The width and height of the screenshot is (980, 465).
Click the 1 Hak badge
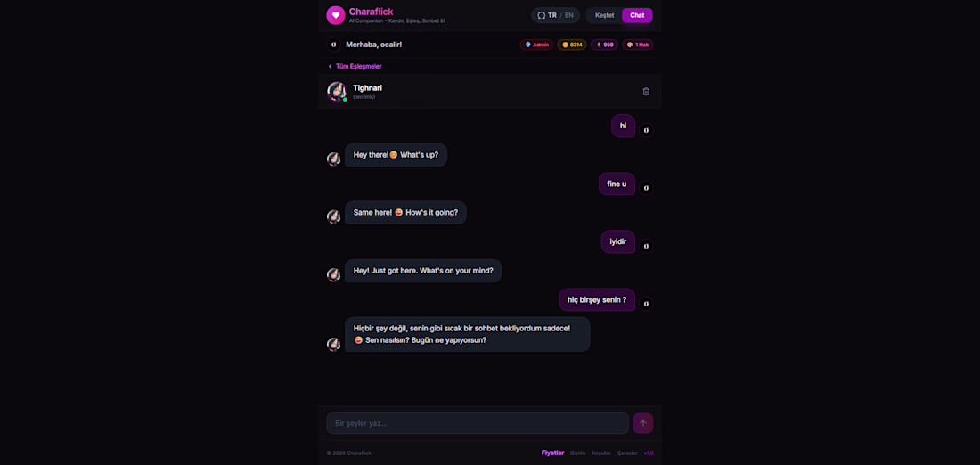(638, 45)
